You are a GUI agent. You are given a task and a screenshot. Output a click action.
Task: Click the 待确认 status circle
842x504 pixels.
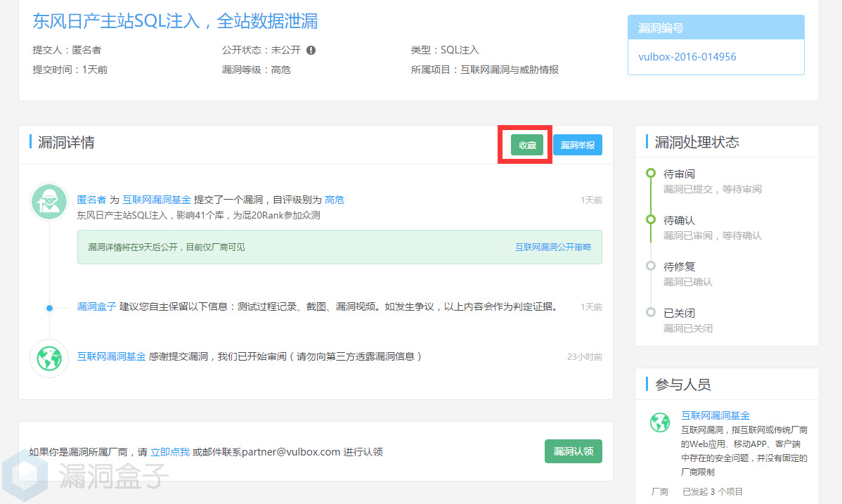click(x=650, y=220)
